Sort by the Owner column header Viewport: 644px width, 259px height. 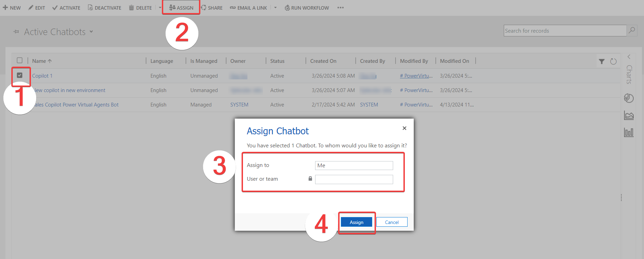[x=238, y=61]
